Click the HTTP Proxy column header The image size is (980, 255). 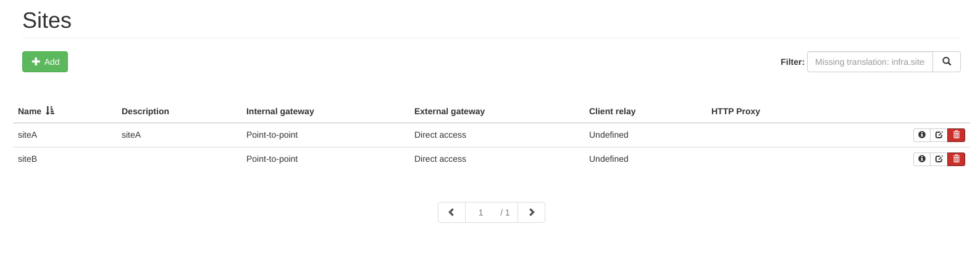pos(735,111)
